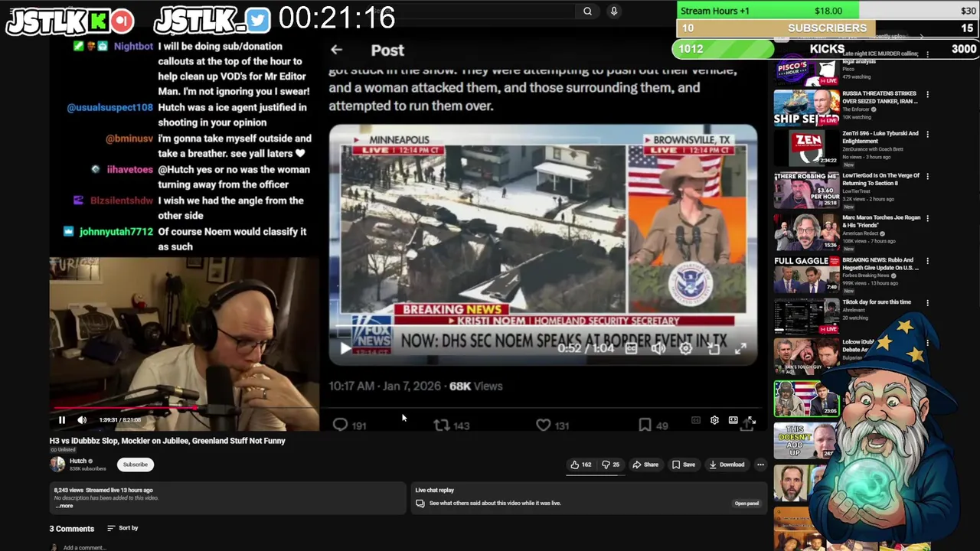
Task: Open menu for BREAKING NEWS Rubio video
Action: (x=927, y=261)
